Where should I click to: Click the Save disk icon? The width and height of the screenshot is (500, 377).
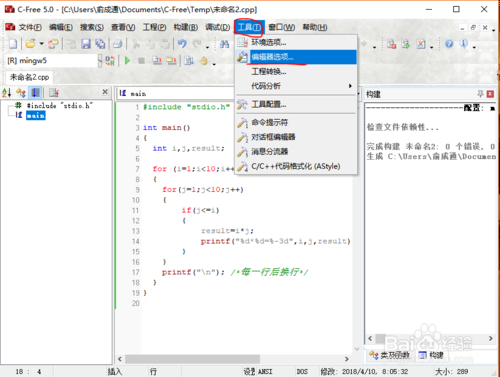pos(86,44)
